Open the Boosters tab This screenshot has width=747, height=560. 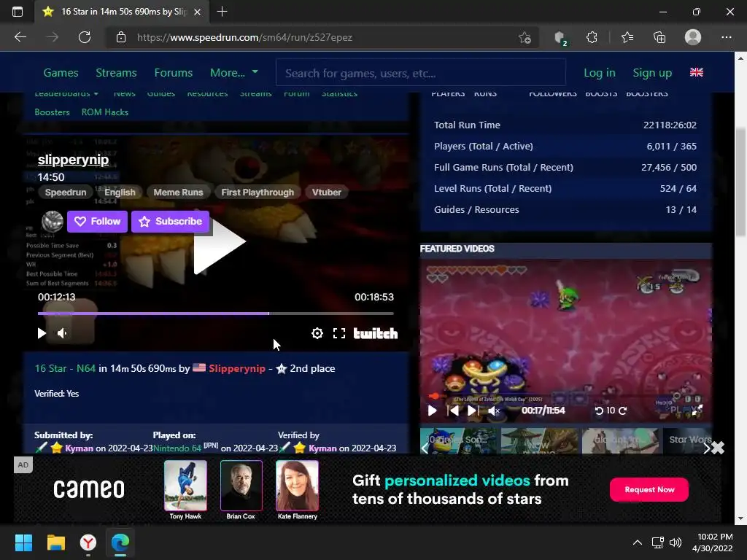coord(52,112)
